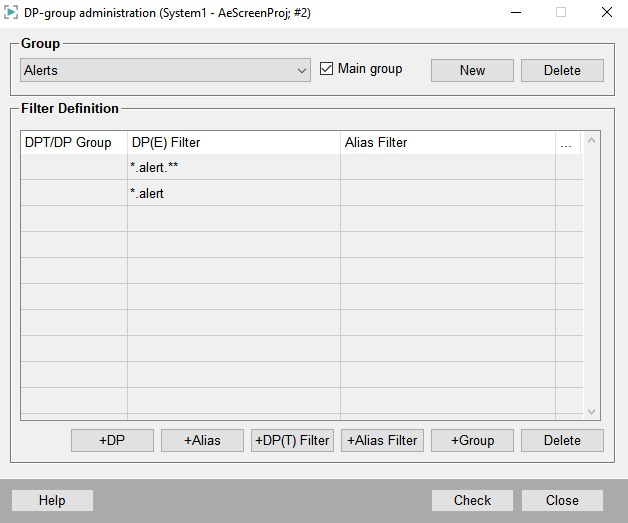The height and width of the screenshot is (523, 628).
Task: Delete the selected filter row
Action: point(562,440)
